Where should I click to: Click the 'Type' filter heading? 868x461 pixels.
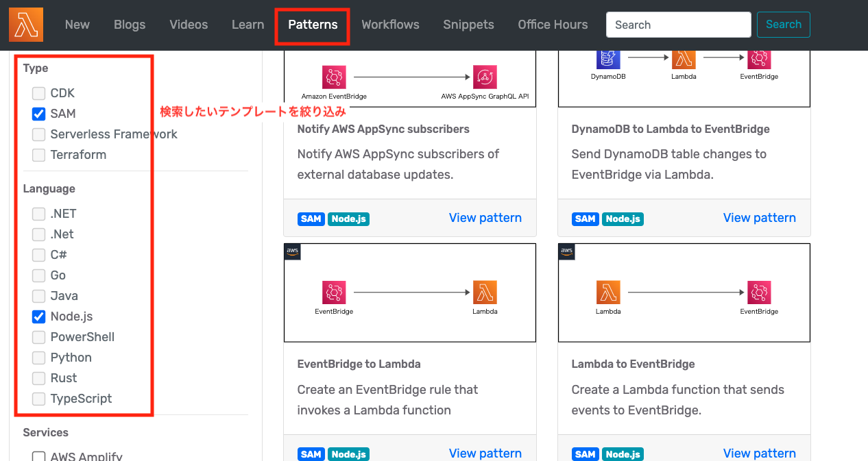click(x=36, y=68)
